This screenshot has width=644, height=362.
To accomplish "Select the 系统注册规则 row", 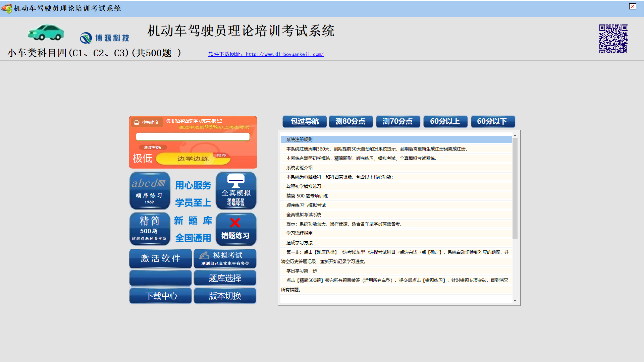I will [396, 139].
